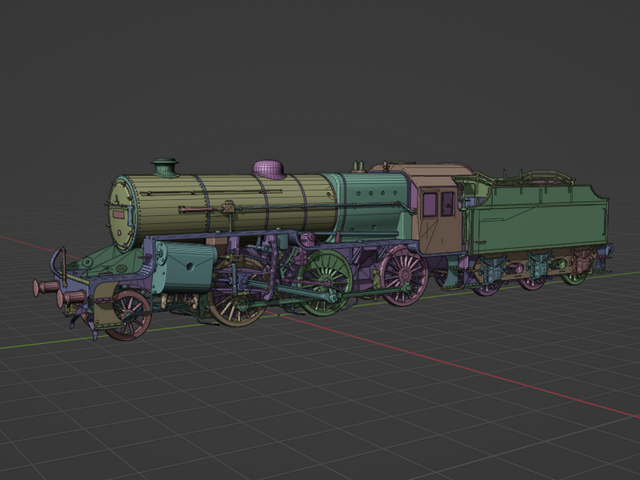Image resolution: width=640 pixels, height=480 pixels.
Task: Click the green chimney on the locomotive
Action: (164, 166)
